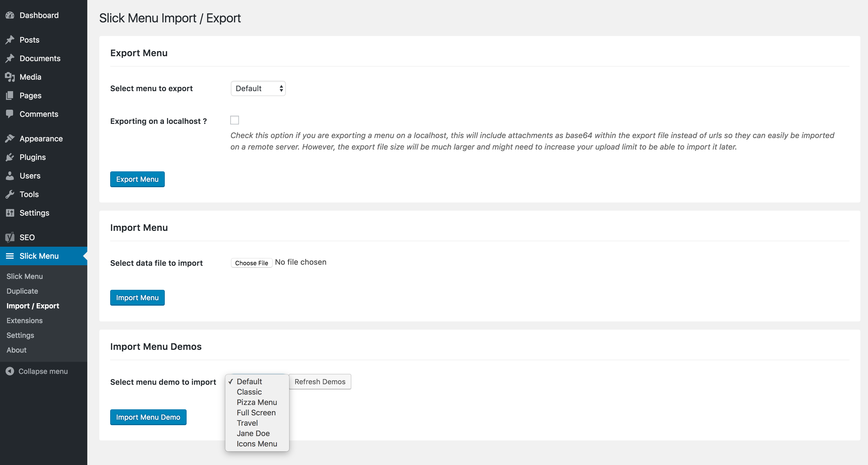Open the Duplicate submenu item
This screenshot has height=465, width=868.
pyautogui.click(x=22, y=291)
